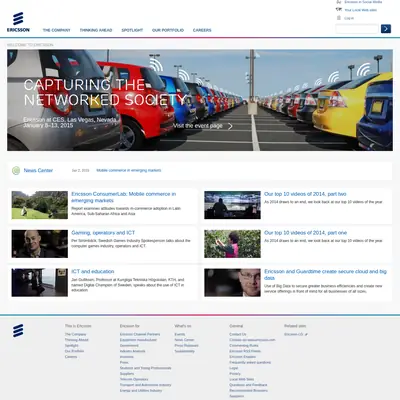This screenshot has width=400, height=400.
Task: Open Ericsson ConsumerLab Mobile commerce article title
Action: tap(124, 197)
